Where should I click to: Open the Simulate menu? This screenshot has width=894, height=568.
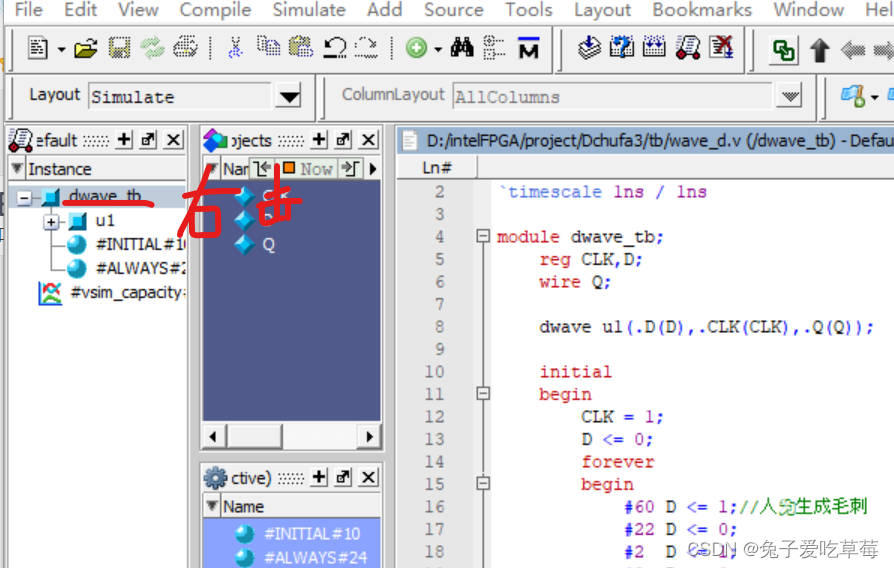pyautogui.click(x=309, y=10)
